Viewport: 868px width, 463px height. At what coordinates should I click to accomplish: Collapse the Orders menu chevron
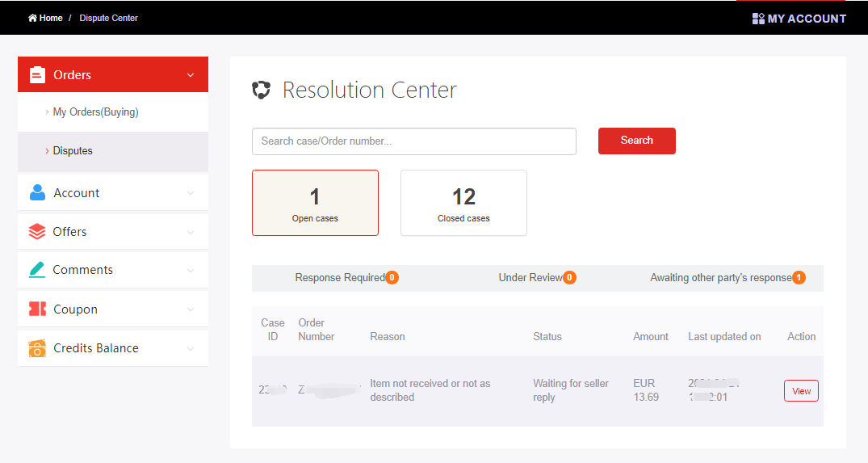(x=191, y=75)
